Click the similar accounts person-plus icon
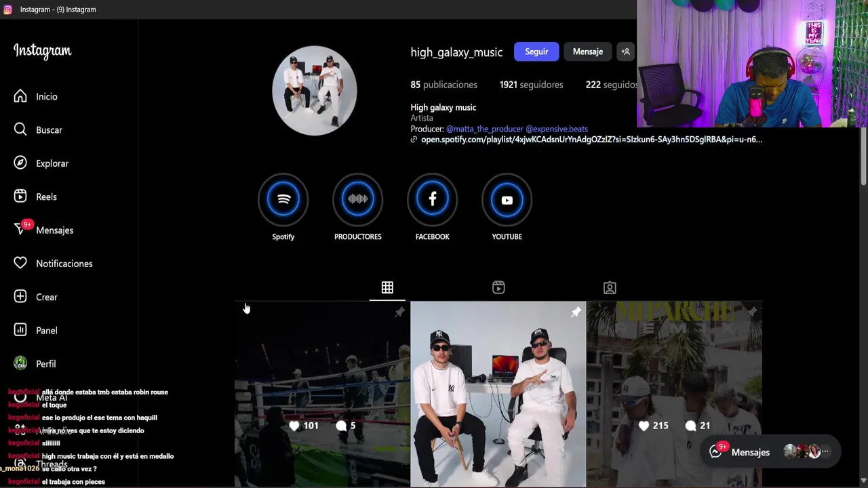The width and height of the screenshot is (868, 488). [625, 52]
